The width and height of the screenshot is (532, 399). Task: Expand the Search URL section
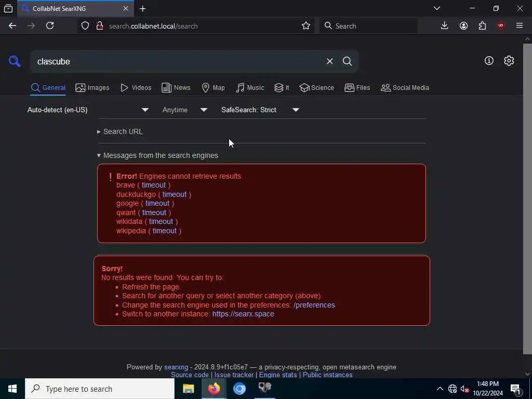[120, 131]
